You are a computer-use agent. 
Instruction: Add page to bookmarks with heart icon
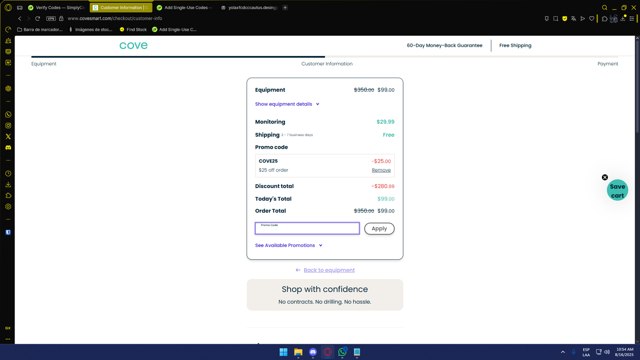pos(591,18)
